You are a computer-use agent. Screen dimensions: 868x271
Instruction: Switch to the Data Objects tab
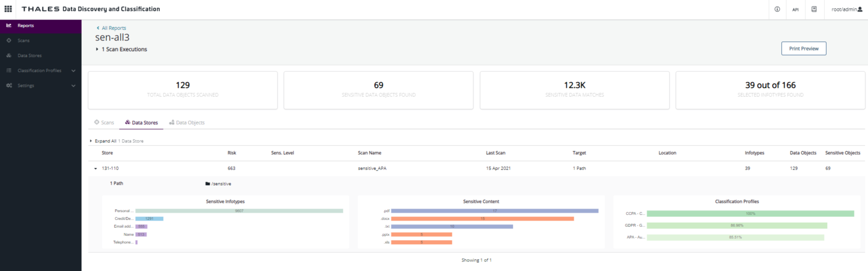tap(187, 122)
